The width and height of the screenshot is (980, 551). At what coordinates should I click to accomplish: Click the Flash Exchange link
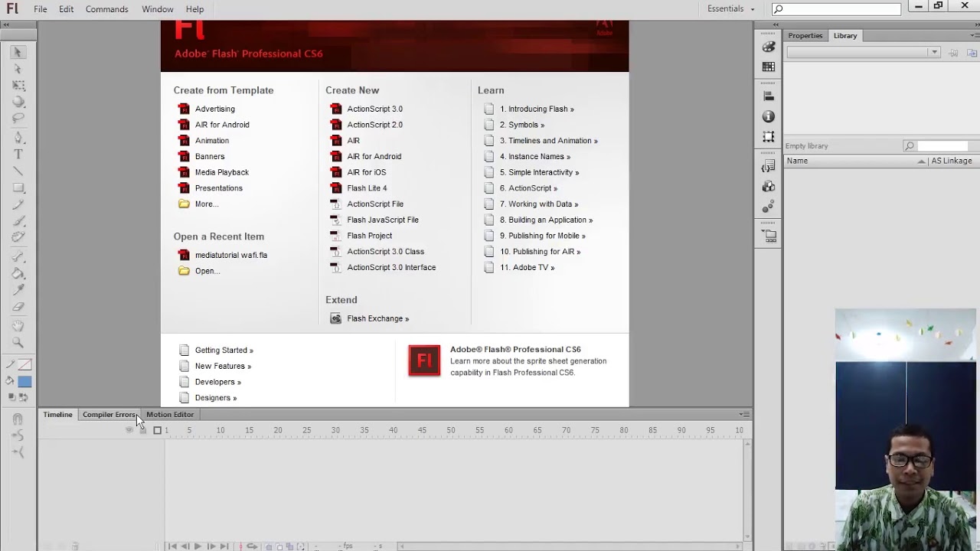pos(370,318)
